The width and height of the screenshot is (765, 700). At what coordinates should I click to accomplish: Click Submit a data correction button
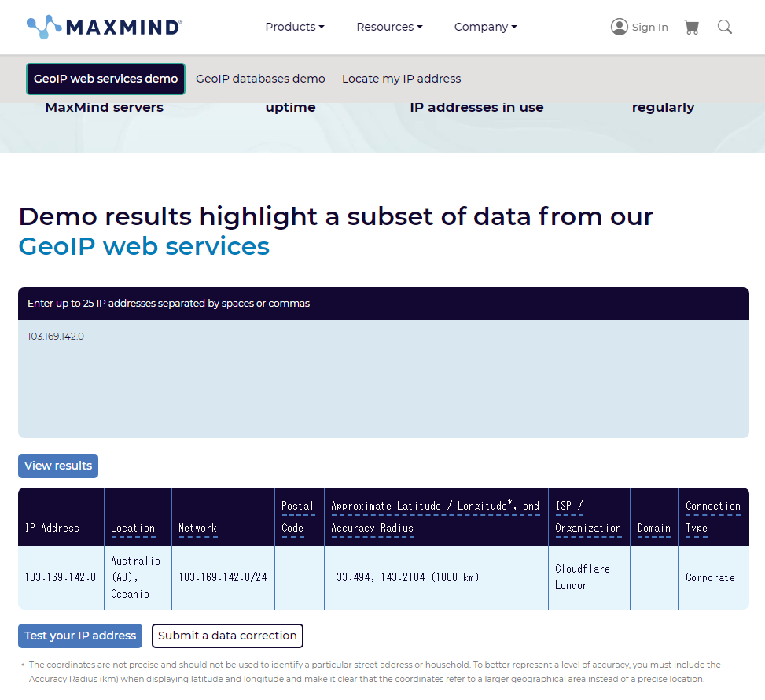pos(227,636)
